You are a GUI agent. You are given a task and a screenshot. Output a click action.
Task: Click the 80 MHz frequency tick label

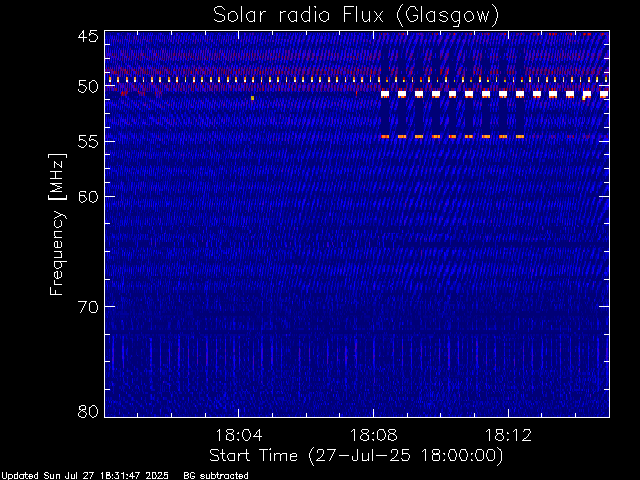pos(88,411)
